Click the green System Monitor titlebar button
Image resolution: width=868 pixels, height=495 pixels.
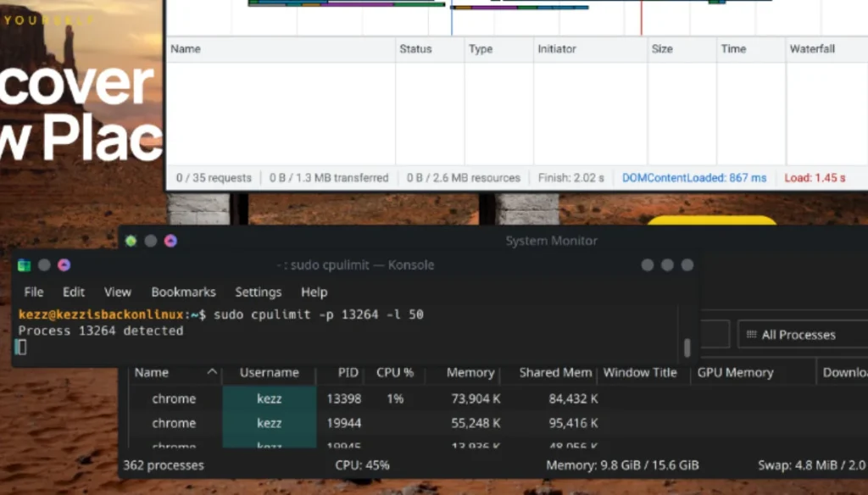(131, 241)
